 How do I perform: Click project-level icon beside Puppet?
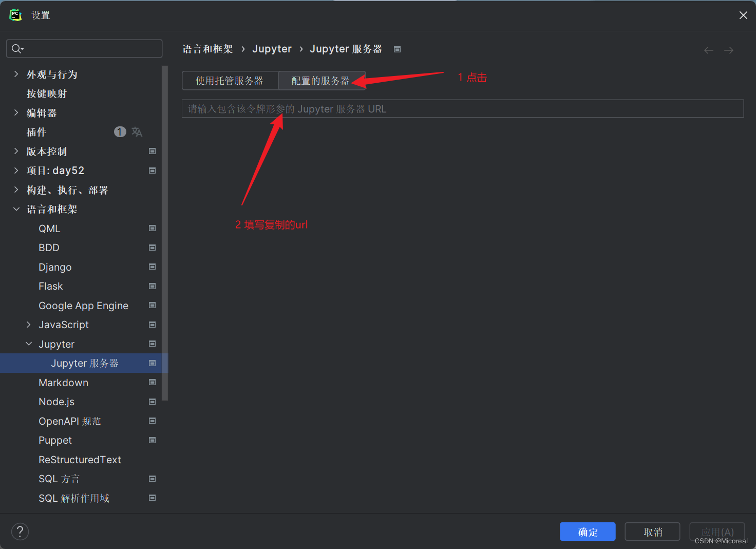152,440
